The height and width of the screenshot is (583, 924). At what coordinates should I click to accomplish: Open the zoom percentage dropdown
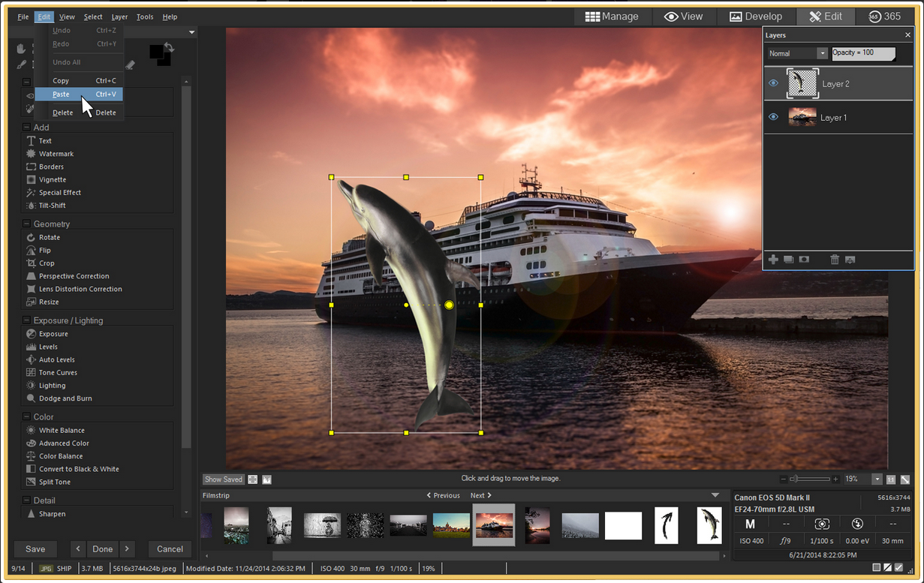(x=877, y=479)
